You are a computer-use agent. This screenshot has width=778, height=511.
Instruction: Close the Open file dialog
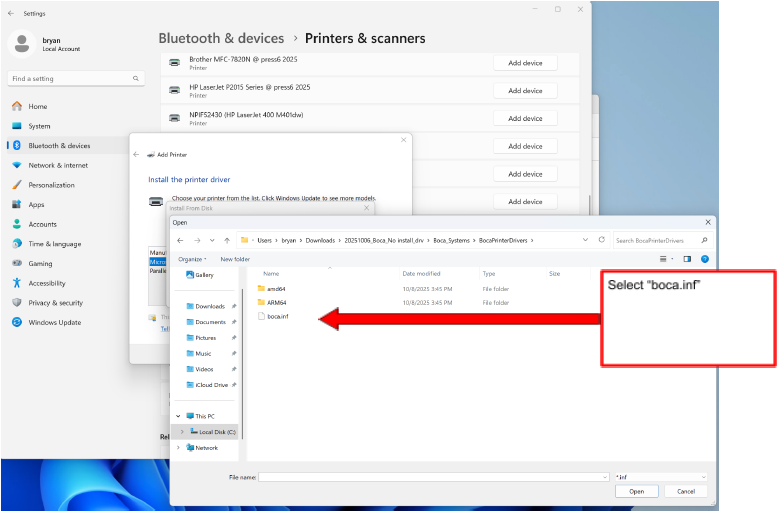708,222
